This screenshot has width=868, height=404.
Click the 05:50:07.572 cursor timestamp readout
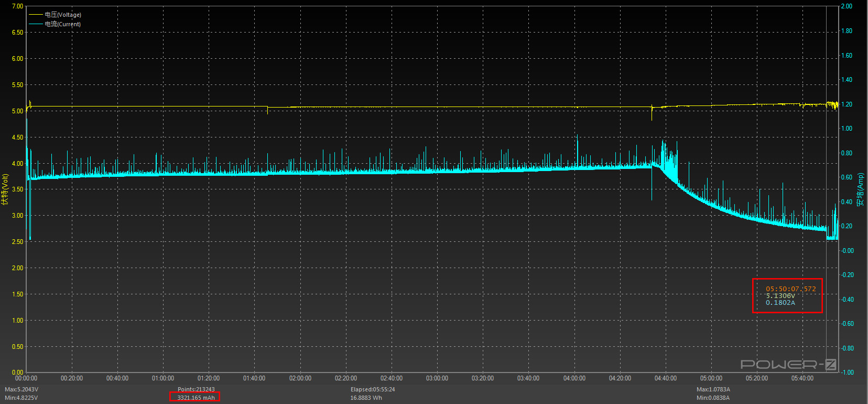tap(790, 289)
